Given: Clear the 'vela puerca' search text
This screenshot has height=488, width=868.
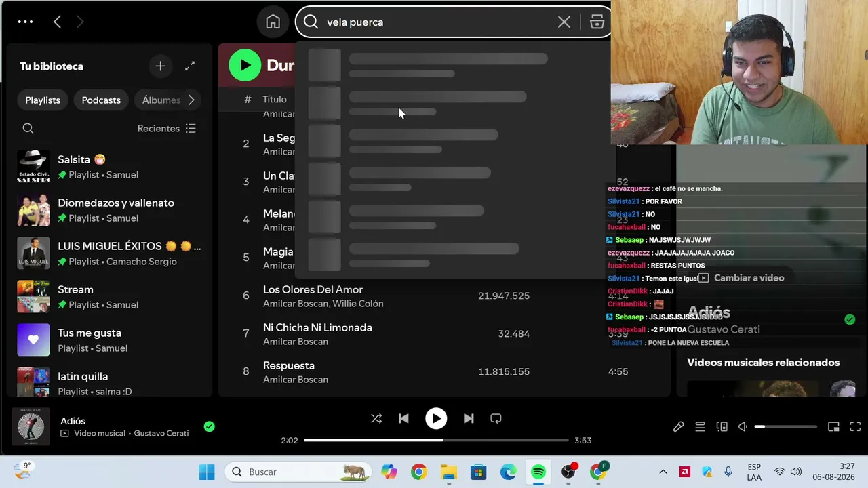Looking at the screenshot, I should [564, 22].
